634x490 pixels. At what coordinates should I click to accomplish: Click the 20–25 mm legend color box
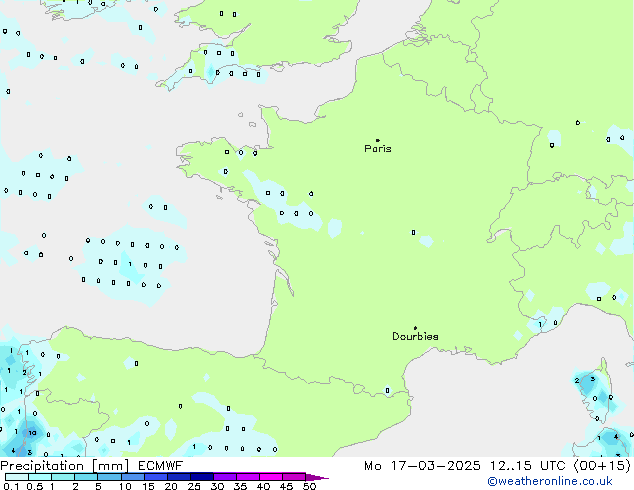pyautogui.click(x=178, y=477)
